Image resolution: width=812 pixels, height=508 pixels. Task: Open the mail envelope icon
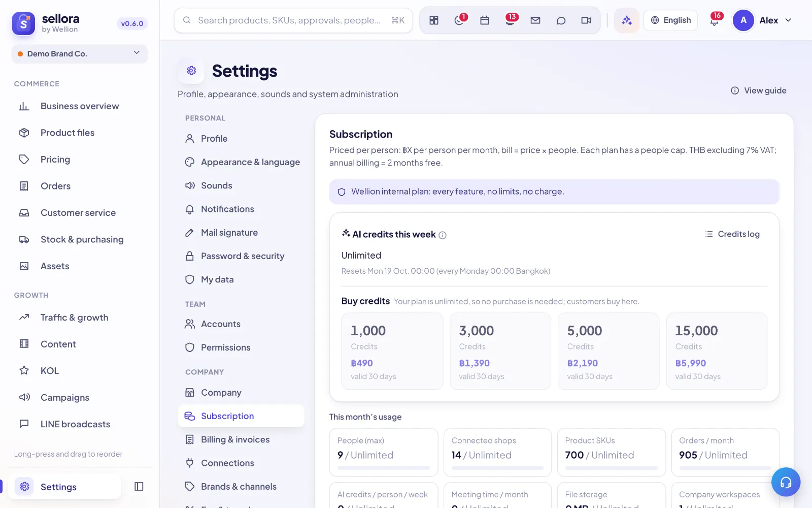535,20
